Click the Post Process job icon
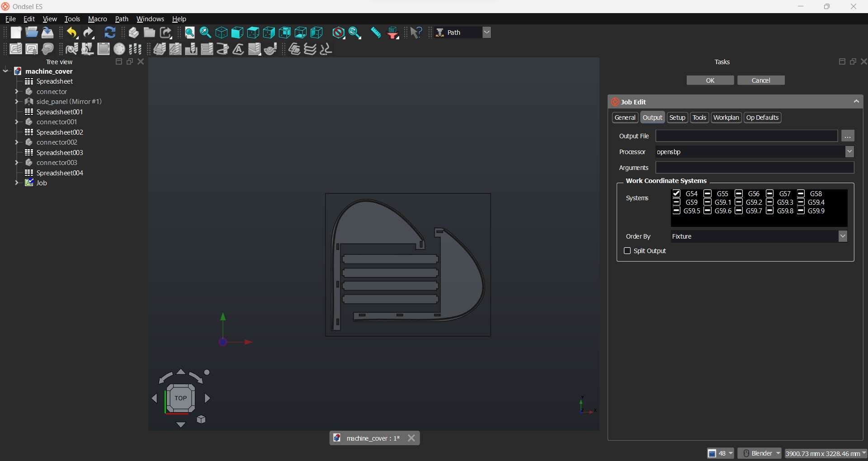 tap(32, 49)
